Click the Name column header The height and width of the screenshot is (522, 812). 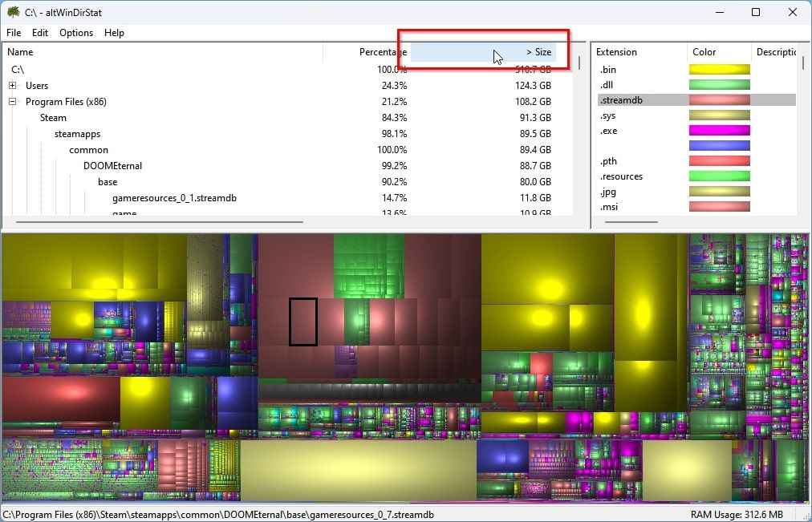coord(19,51)
